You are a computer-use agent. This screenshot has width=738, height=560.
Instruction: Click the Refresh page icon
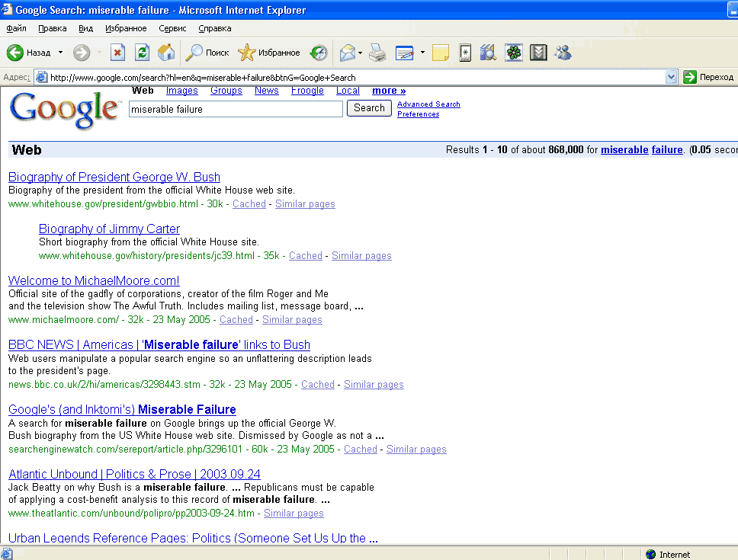(x=142, y=53)
